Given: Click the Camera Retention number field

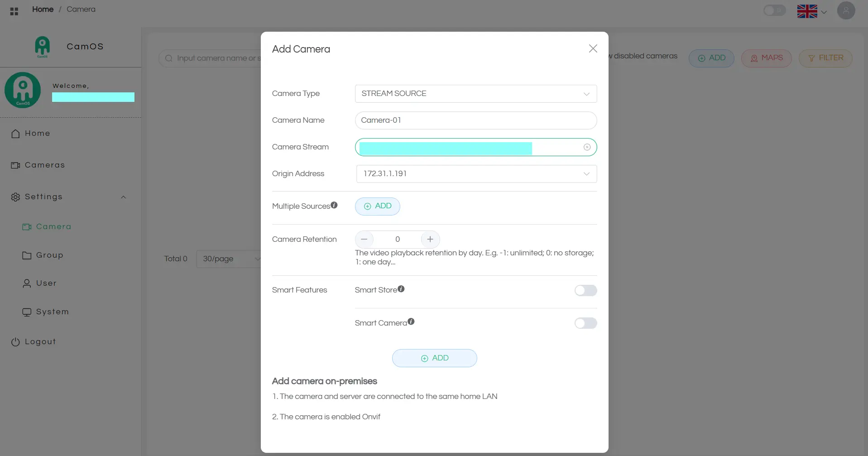Looking at the screenshot, I should (x=397, y=239).
